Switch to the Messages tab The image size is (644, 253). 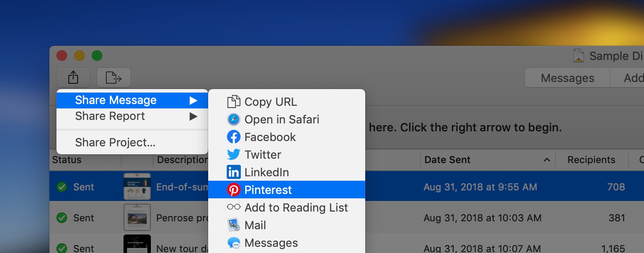567,78
